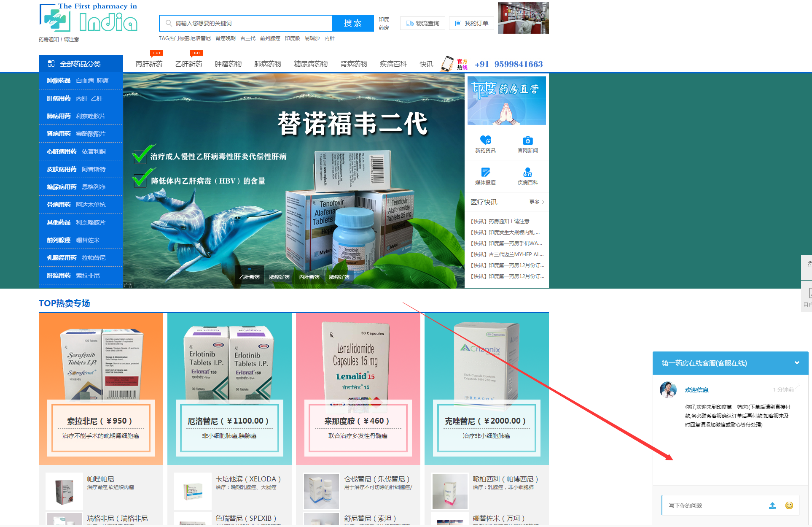812x527 pixels.
Task: Collapse the online customer service chat window
Action: click(x=797, y=363)
